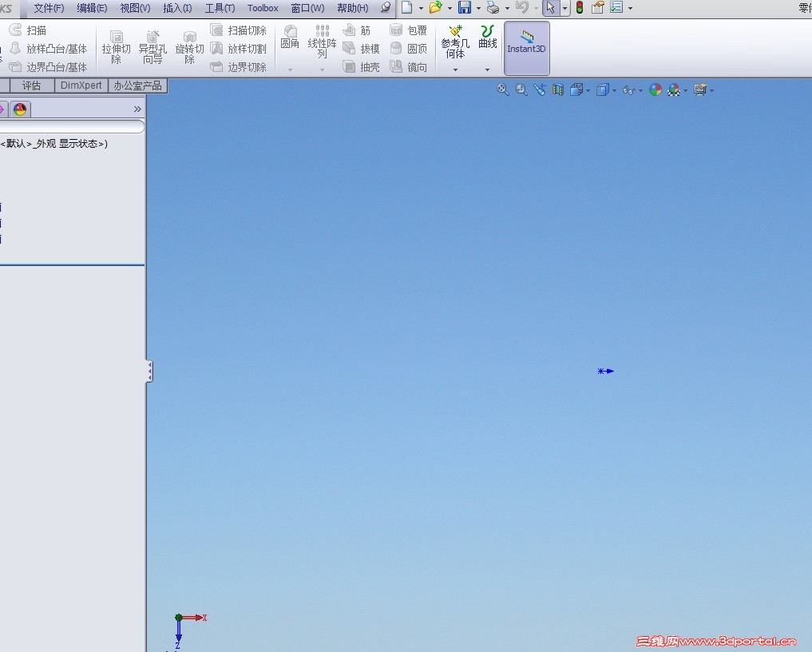Click the Undo arrow icon
Image resolution: width=812 pixels, height=652 pixels.
pyautogui.click(x=522, y=7)
